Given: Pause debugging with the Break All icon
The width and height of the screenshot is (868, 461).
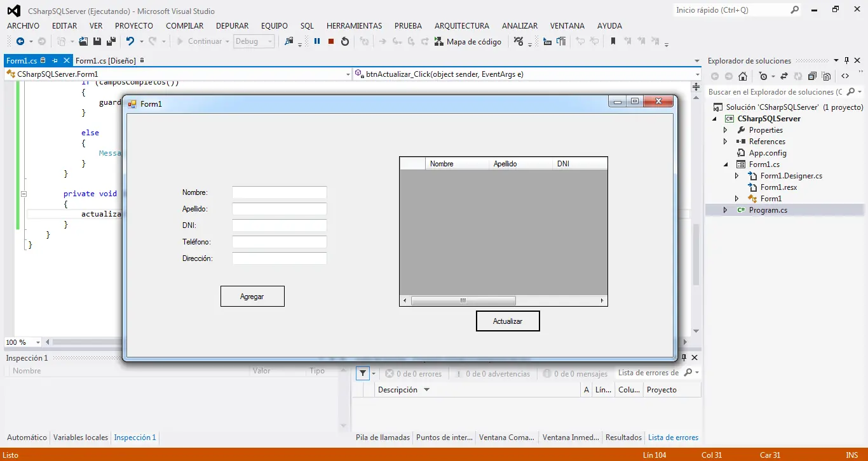Looking at the screenshot, I should point(317,41).
